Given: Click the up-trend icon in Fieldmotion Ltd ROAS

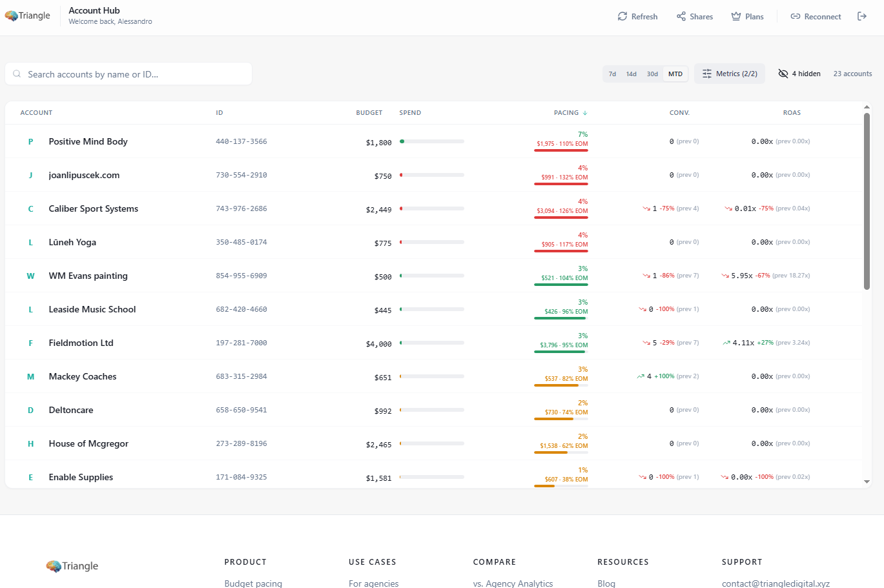Looking at the screenshot, I should click(x=726, y=343).
